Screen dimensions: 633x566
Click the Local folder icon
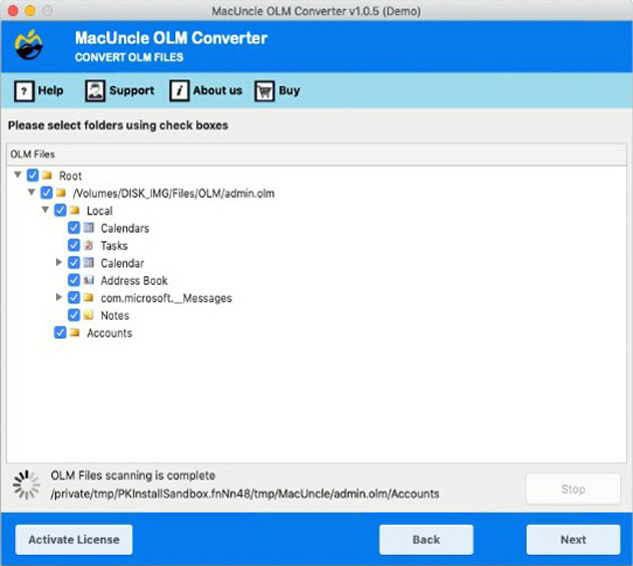pyautogui.click(x=75, y=210)
